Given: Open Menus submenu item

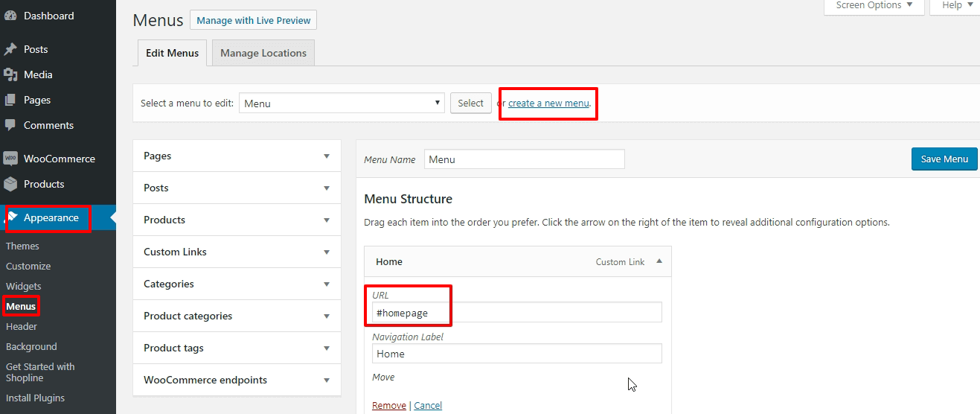Looking at the screenshot, I should coord(21,306).
